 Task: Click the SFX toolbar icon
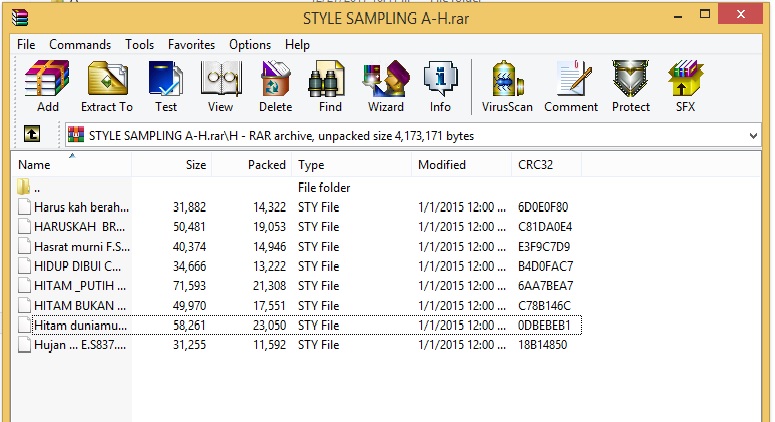(685, 85)
